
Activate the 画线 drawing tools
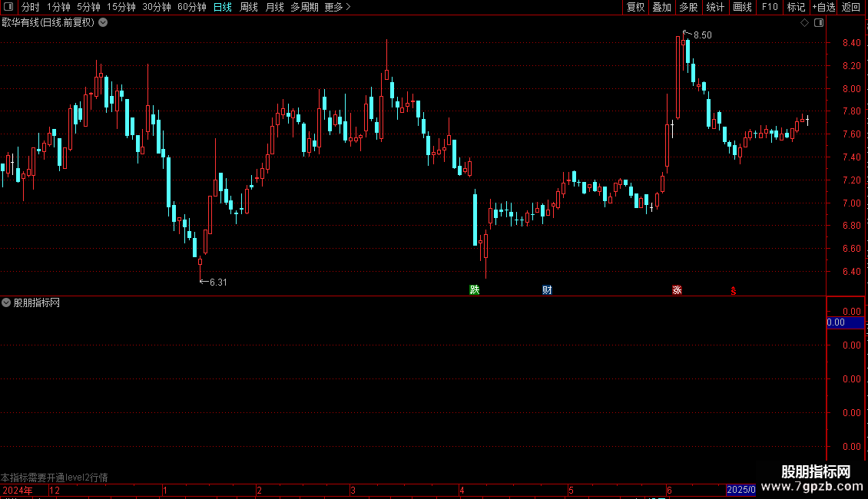click(x=742, y=7)
